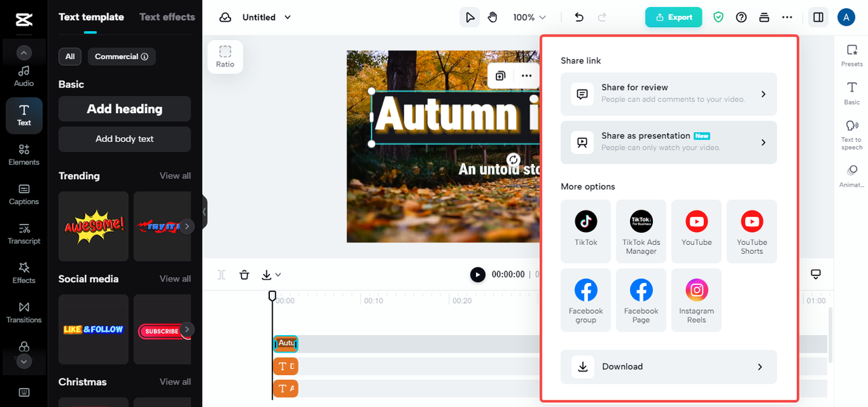This screenshot has width=868, height=407.
Task: Click the CapCut logo
Action: tap(24, 20)
